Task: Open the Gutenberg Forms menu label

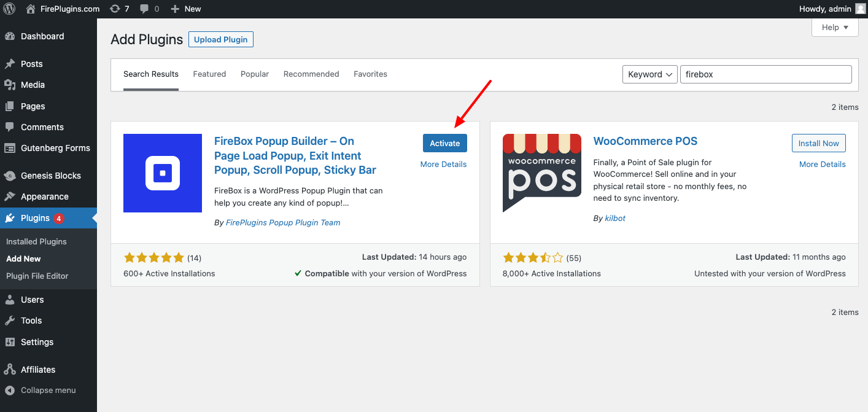Action: pyautogui.click(x=55, y=148)
